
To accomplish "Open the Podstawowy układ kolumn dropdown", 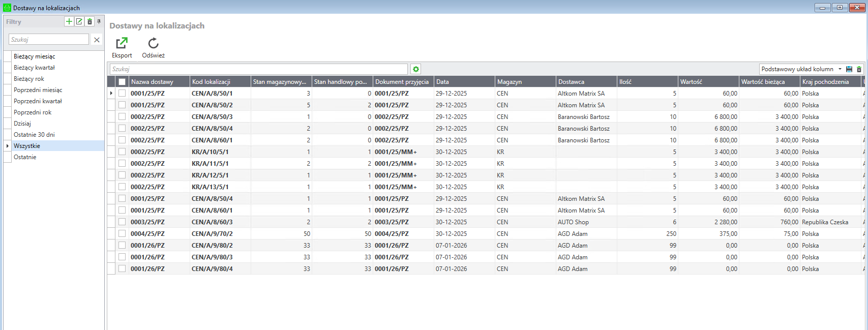I will (x=840, y=69).
